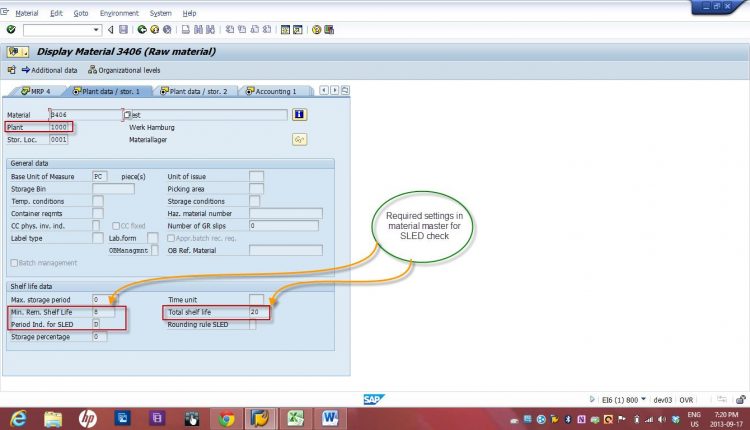Viewport: 750px width, 430px height.
Task: Click the glasses display icon near Materiallager
Action: point(299,140)
